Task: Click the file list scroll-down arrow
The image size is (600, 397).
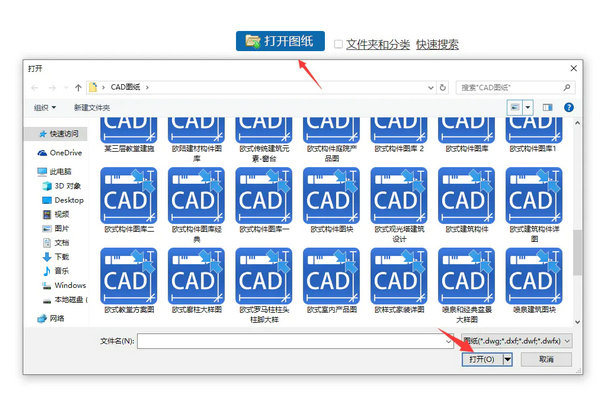Action: point(577,322)
